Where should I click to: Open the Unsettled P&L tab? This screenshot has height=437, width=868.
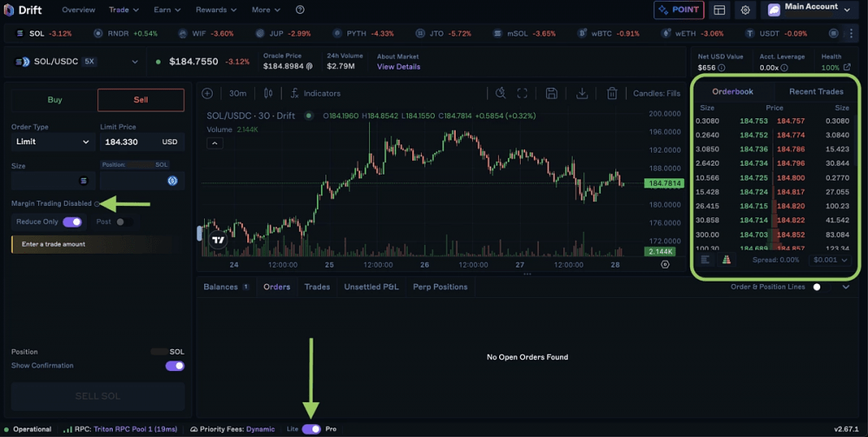pos(372,287)
